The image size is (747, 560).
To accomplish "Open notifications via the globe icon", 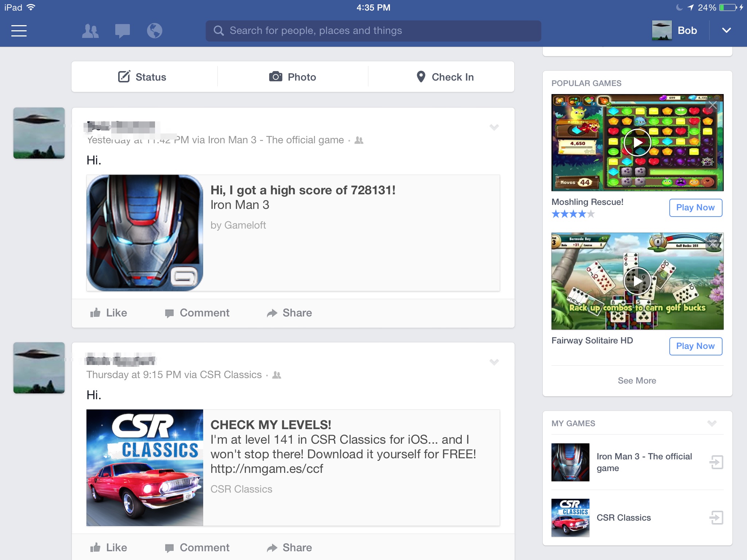I will point(154,31).
